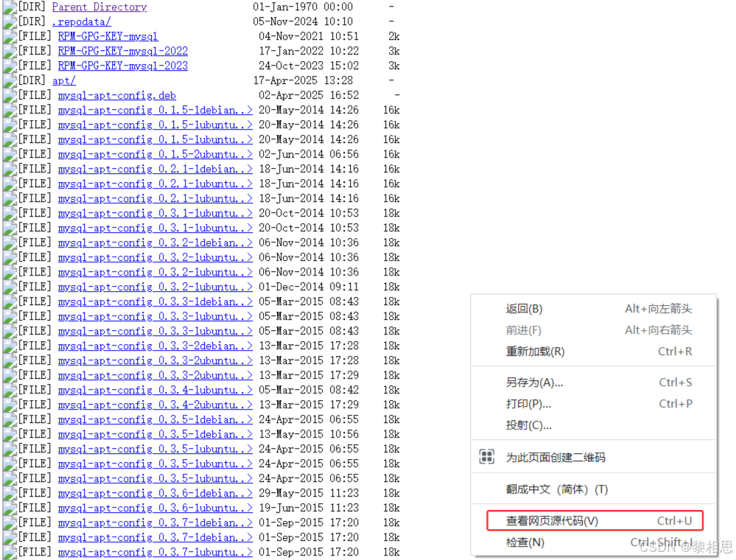Select 为此页面创建二维码 menu entry
The width and height of the screenshot is (736, 560).
(594, 457)
